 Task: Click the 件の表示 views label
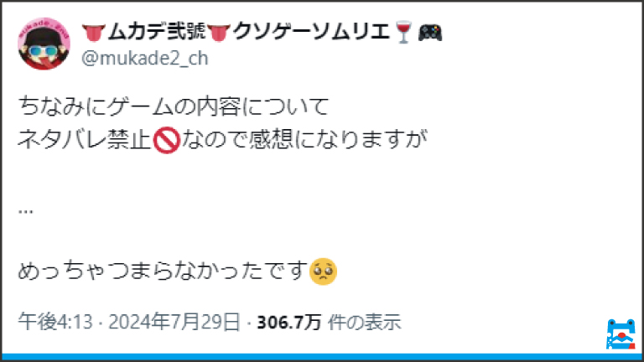click(364, 322)
